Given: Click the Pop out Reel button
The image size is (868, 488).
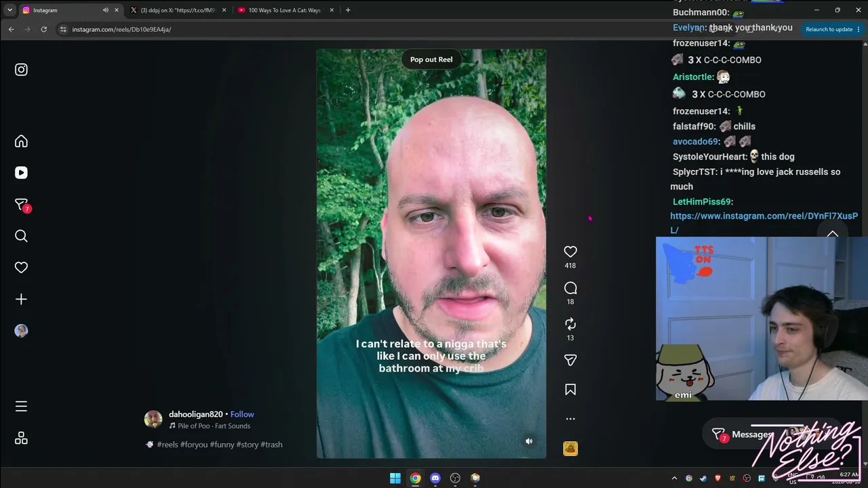Looking at the screenshot, I should (x=431, y=60).
